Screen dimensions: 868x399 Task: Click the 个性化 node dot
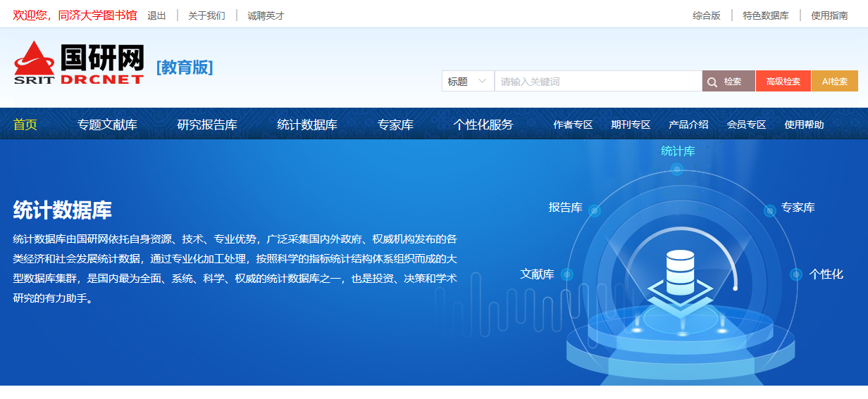click(x=796, y=274)
